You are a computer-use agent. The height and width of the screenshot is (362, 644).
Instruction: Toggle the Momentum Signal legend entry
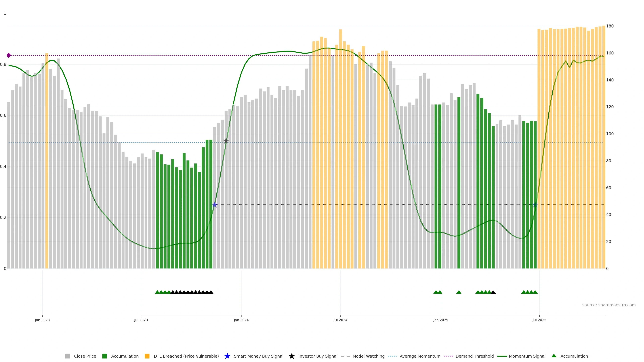click(x=527, y=356)
